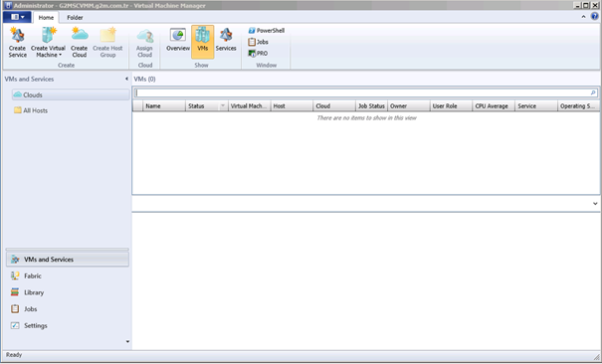Sort by the CPU Average column header

click(494, 106)
